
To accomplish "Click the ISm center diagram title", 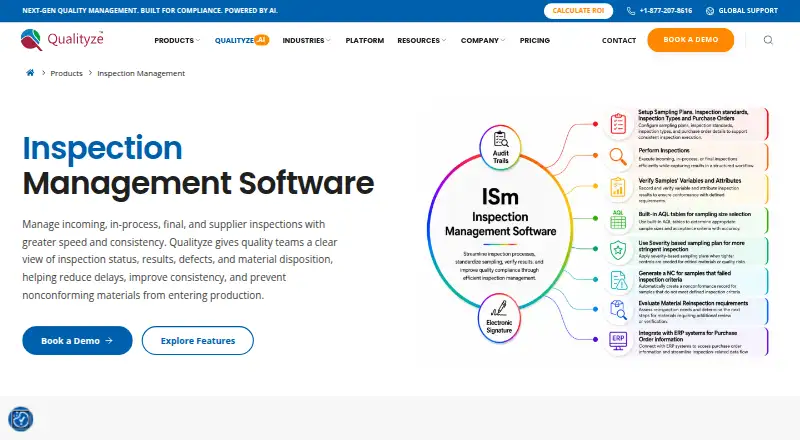I will click(x=500, y=197).
